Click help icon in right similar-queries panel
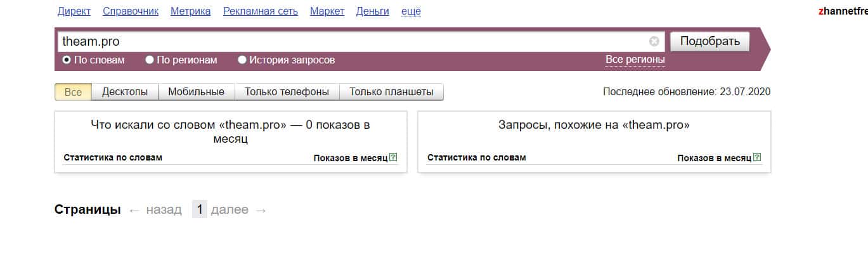Viewport: 868px width, 255px height. pos(757,157)
